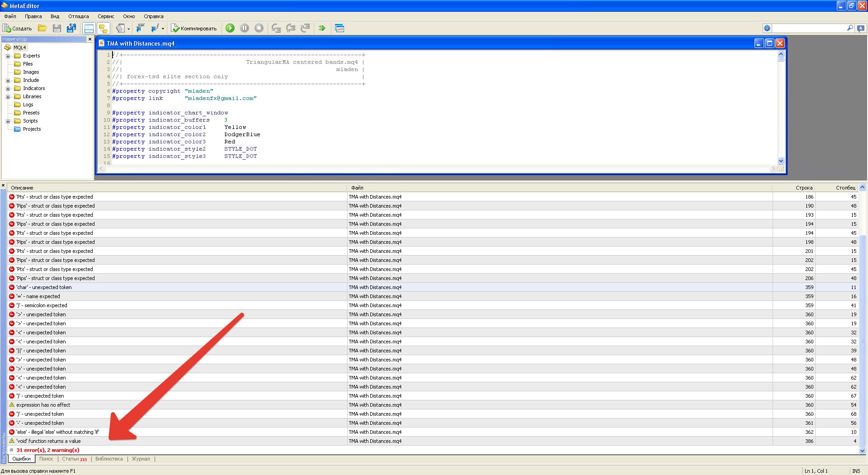Viewport: 868px width, 475px height.
Task: Open the Отладка menu
Action: [78, 16]
